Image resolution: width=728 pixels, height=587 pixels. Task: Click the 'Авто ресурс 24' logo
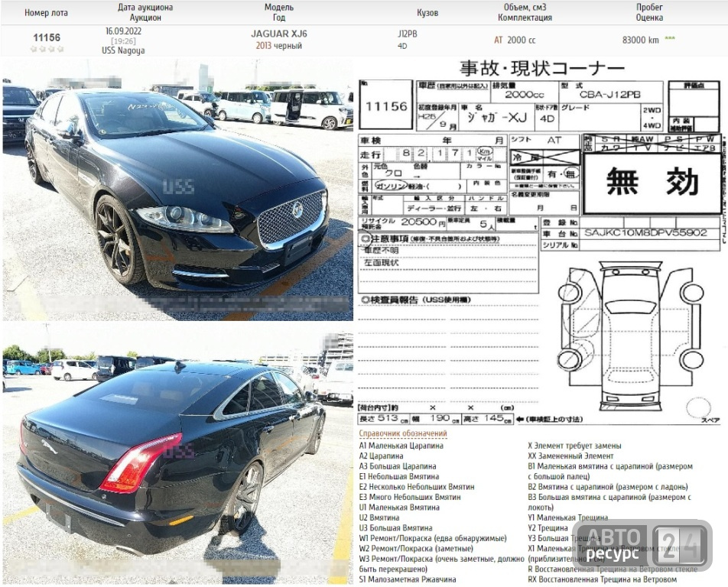642,545
